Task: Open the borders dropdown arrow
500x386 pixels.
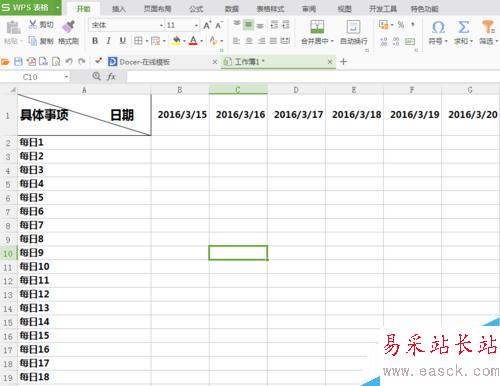Action: coord(147,41)
